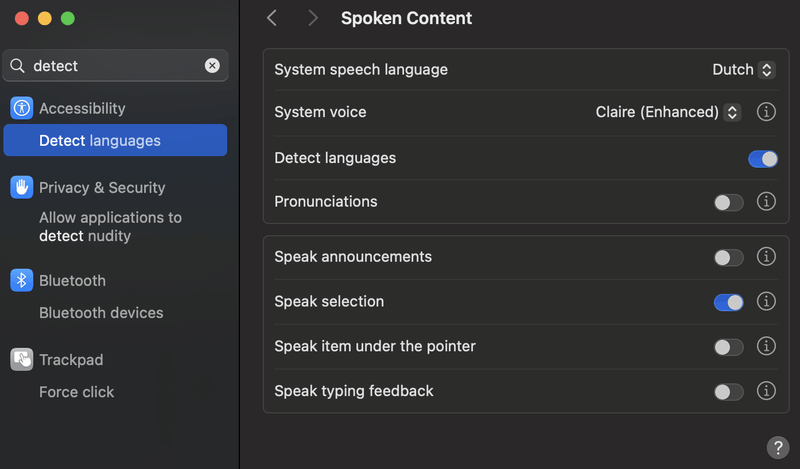Expand the System voice Claire menu

tap(668, 112)
